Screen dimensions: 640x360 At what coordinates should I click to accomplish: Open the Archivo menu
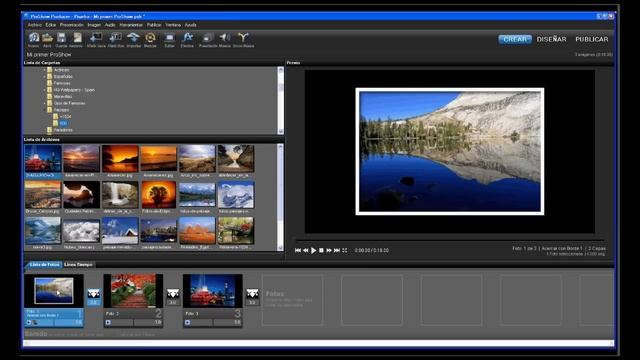point(35,25)
